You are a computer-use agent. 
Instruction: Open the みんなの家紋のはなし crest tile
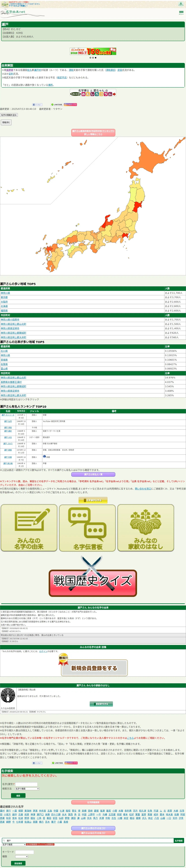click(146, 528)
